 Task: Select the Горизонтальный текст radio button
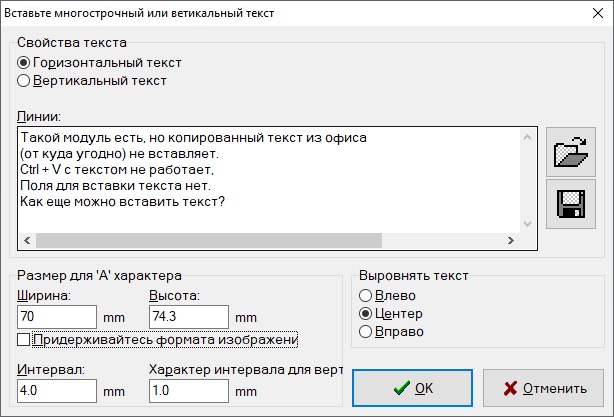[x=25, y=62]
